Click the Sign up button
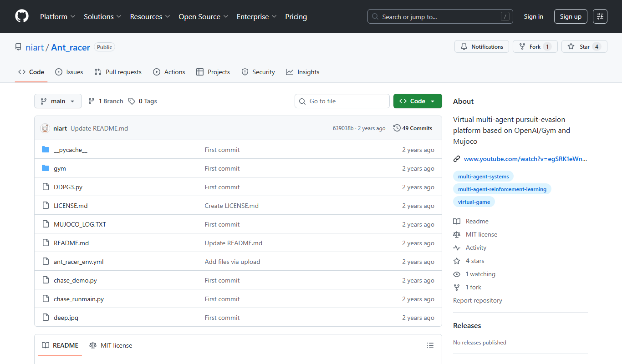 click(571, 16)
